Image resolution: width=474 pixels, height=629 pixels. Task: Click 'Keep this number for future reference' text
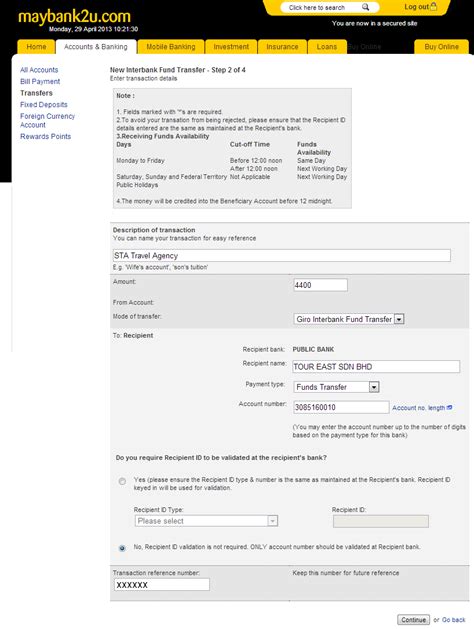(x=346, y=573)
